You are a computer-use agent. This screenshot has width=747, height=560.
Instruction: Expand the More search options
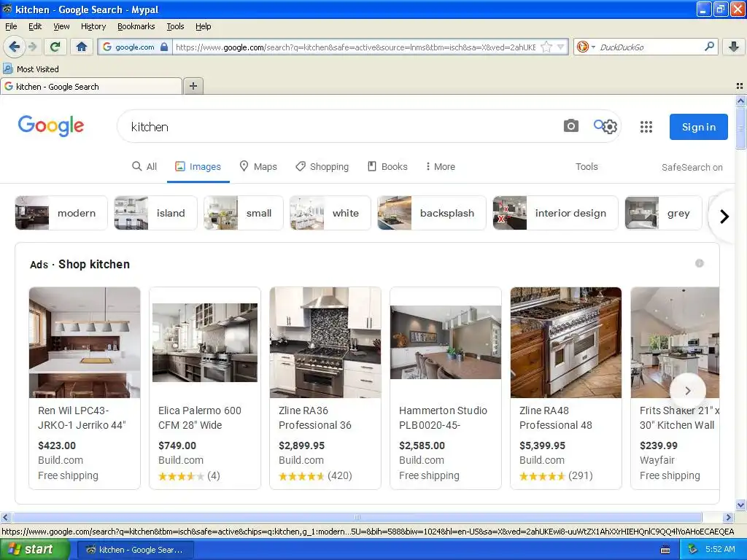coord(440,167)
